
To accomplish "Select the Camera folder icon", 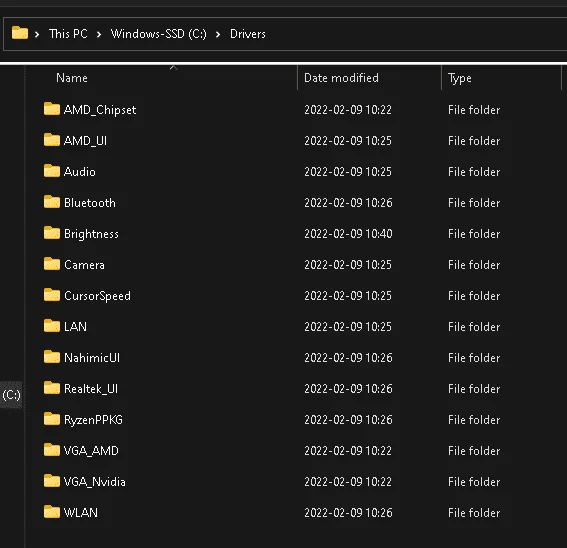I will click(52, 264).
